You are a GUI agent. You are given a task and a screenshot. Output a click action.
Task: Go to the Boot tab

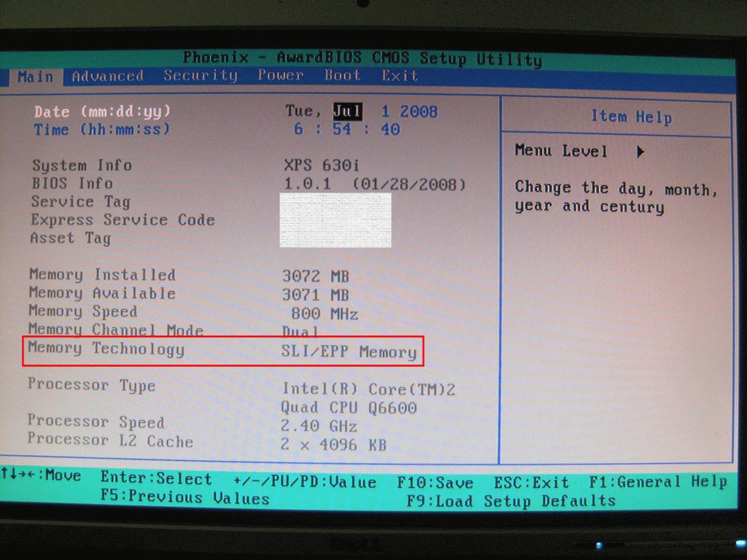point(343,75)
